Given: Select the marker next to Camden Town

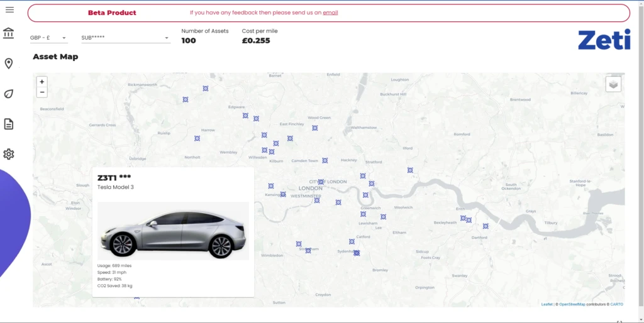Looking at the screenshot, I should click(x=325, y=160).
